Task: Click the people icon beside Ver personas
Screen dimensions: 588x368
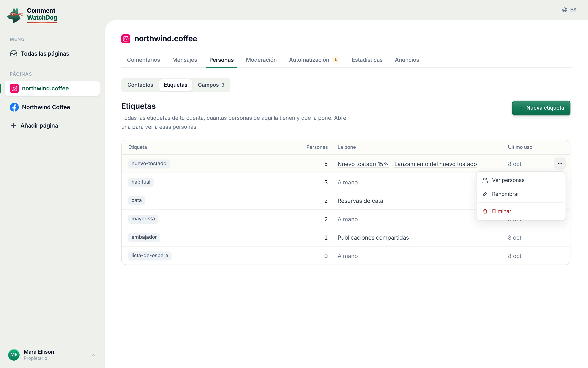Action: point(485,180)
